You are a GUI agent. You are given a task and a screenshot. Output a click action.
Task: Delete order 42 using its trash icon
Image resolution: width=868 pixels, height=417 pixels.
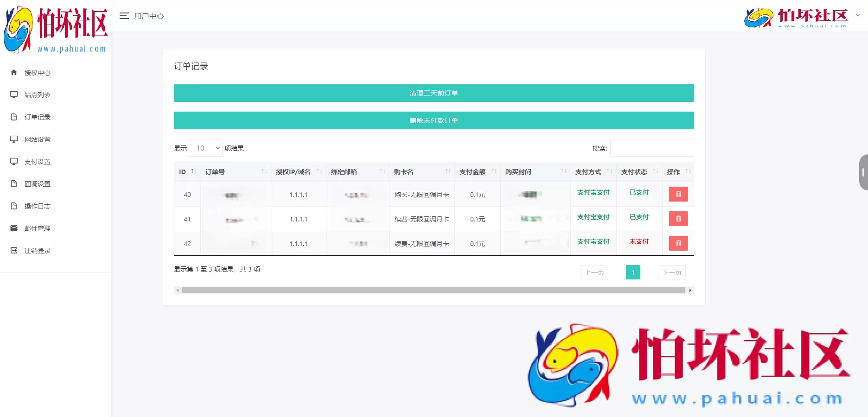pos(678,243)
